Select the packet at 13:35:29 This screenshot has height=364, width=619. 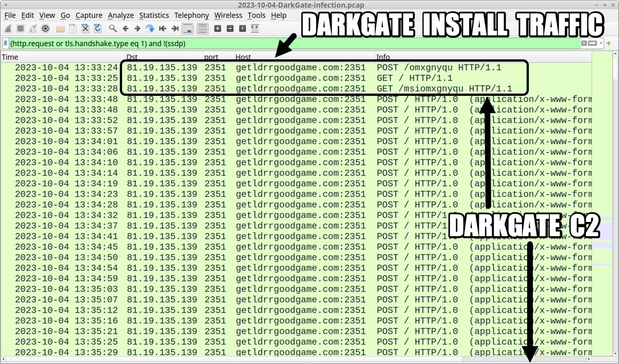296,352
